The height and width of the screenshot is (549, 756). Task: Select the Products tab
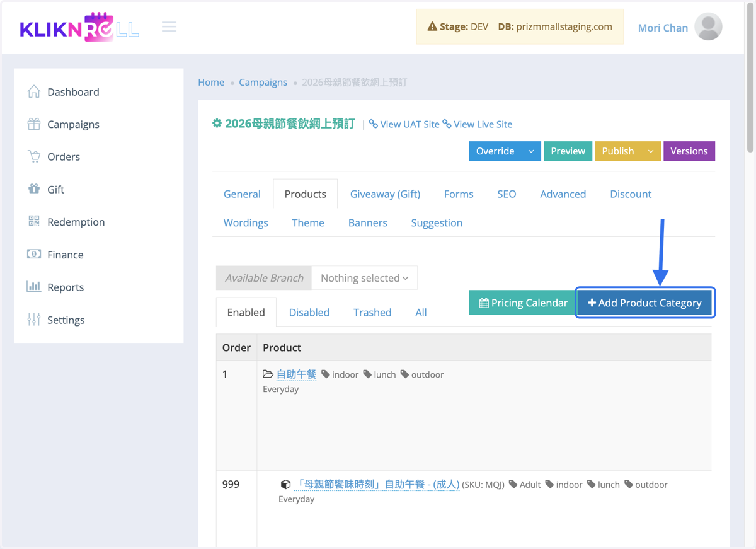[x=305, y=194]
